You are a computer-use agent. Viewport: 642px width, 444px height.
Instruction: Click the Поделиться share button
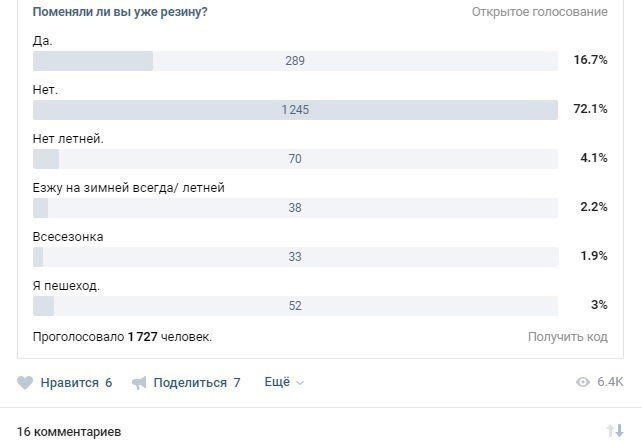(x=186, y=383)
